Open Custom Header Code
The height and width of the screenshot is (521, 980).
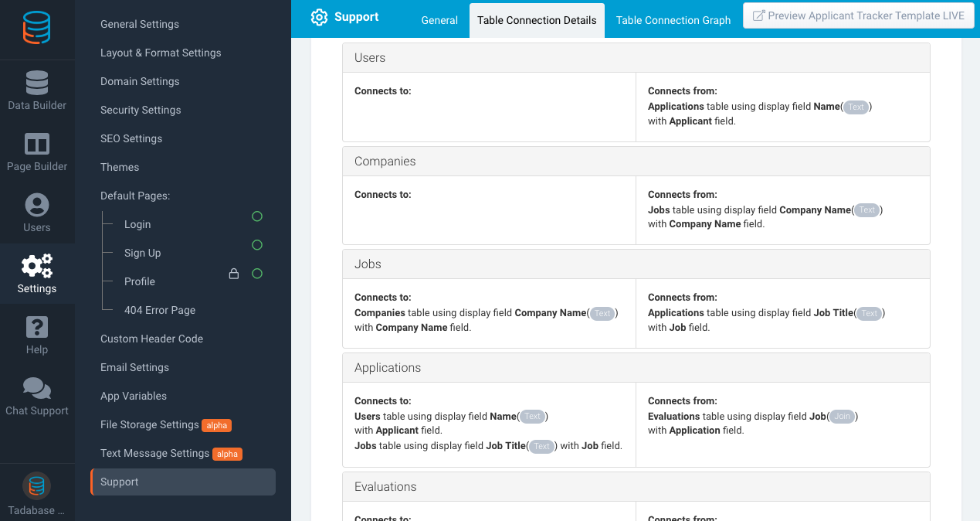152,339
